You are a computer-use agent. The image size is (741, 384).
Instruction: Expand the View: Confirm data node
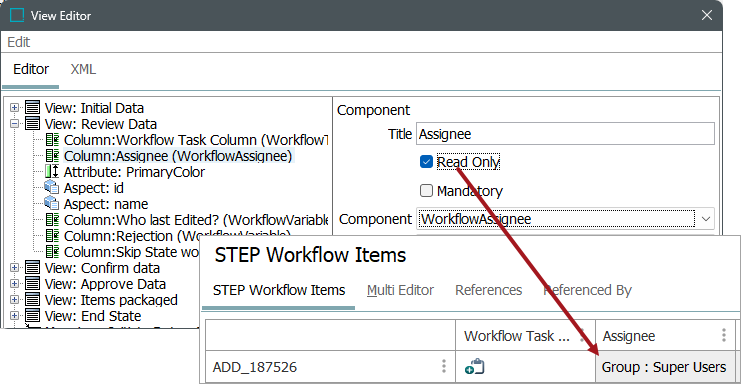pos(15,268)
